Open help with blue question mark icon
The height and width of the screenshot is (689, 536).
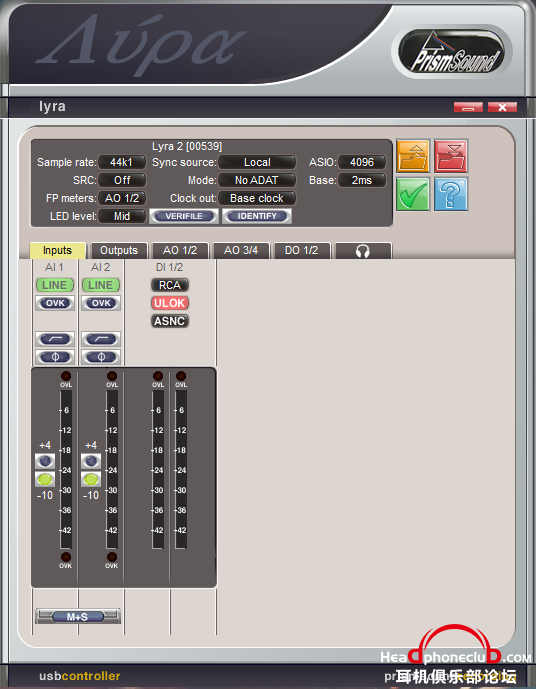click(x=451, y=194)
